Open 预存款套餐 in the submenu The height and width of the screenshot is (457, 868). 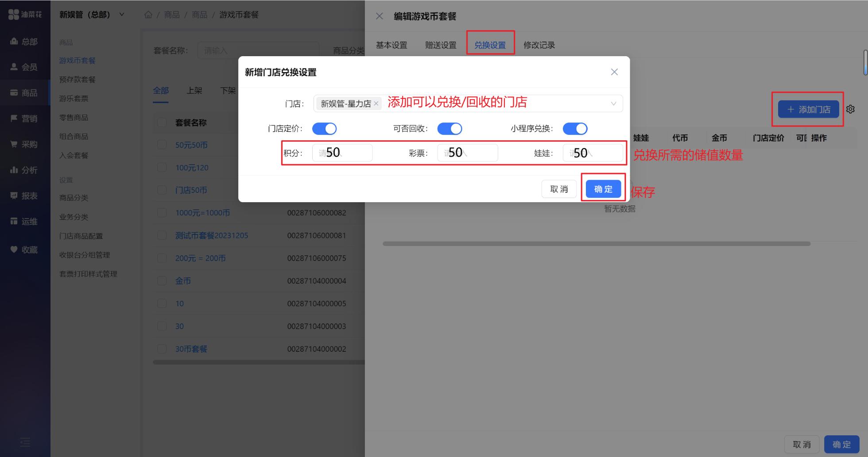pyautogui.click(x=77, y=80)
